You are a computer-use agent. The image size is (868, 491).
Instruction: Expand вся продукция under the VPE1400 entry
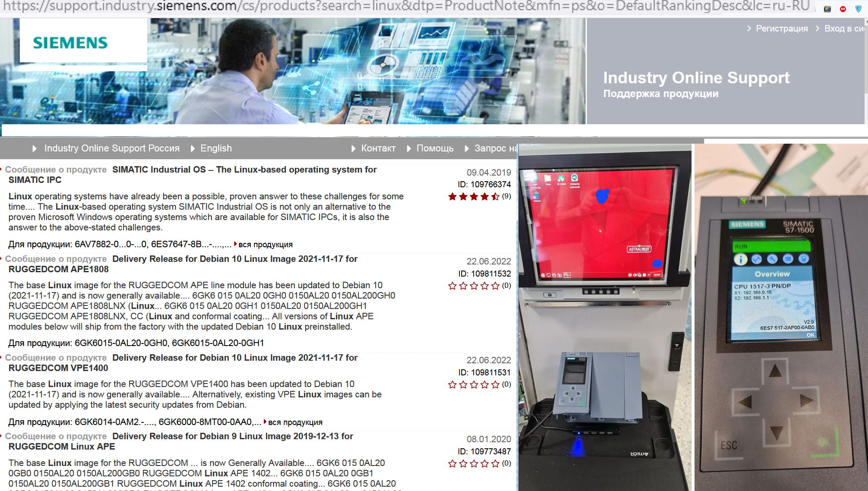point(295,422)
